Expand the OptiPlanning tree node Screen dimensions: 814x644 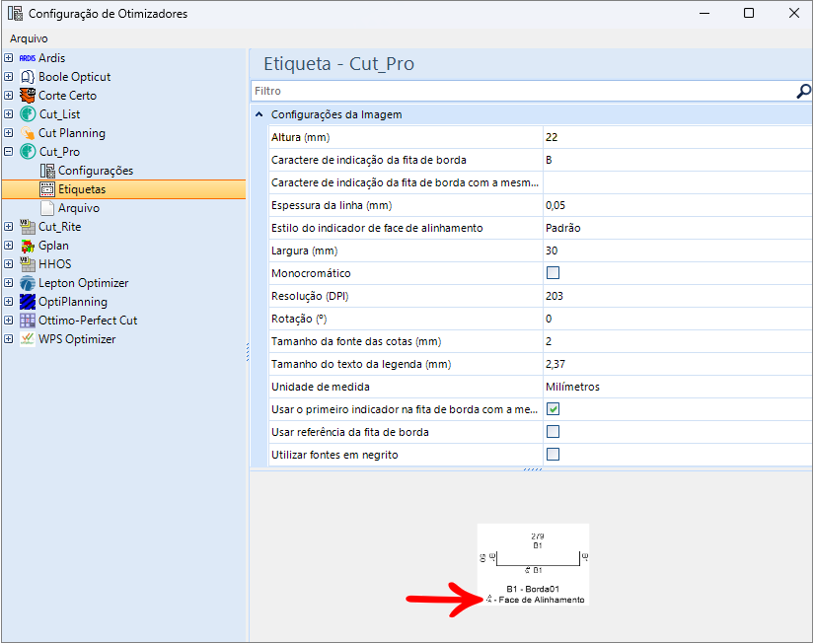8,301
